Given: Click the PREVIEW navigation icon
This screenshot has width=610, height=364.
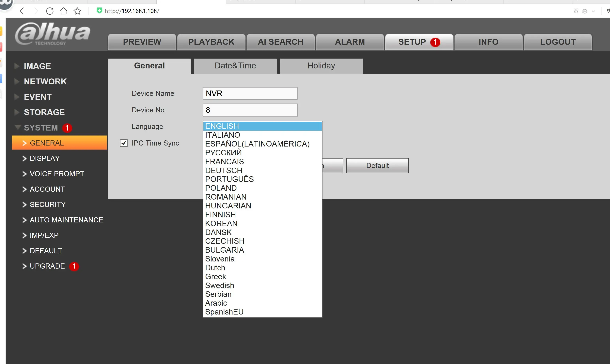Looking at the screenshot, I should pos(142,42).
